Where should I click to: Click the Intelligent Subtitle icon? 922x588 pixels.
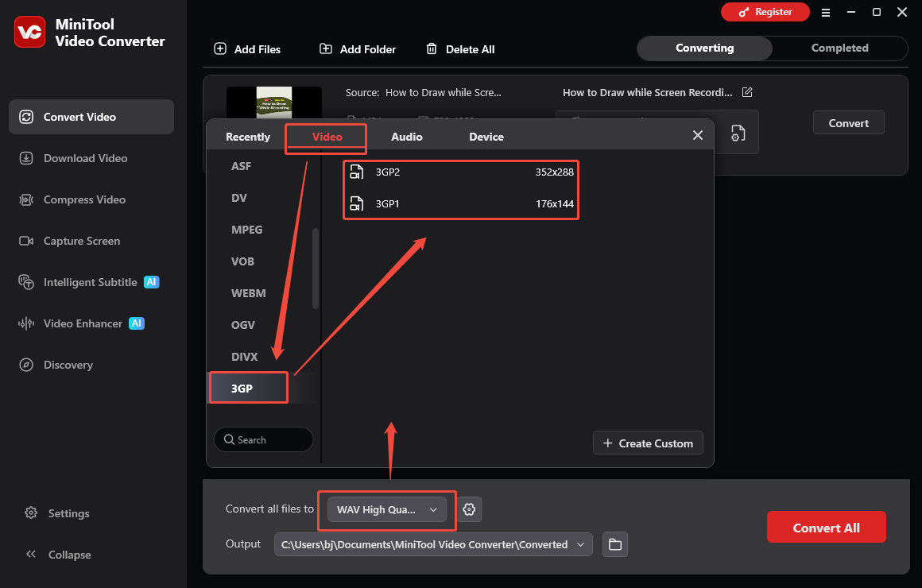click(26, 282)
